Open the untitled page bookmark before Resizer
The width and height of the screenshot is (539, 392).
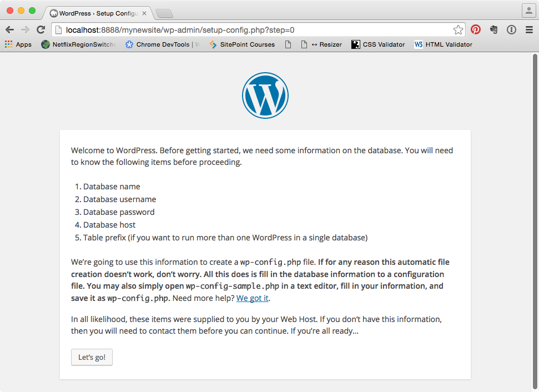click(288, 44)
